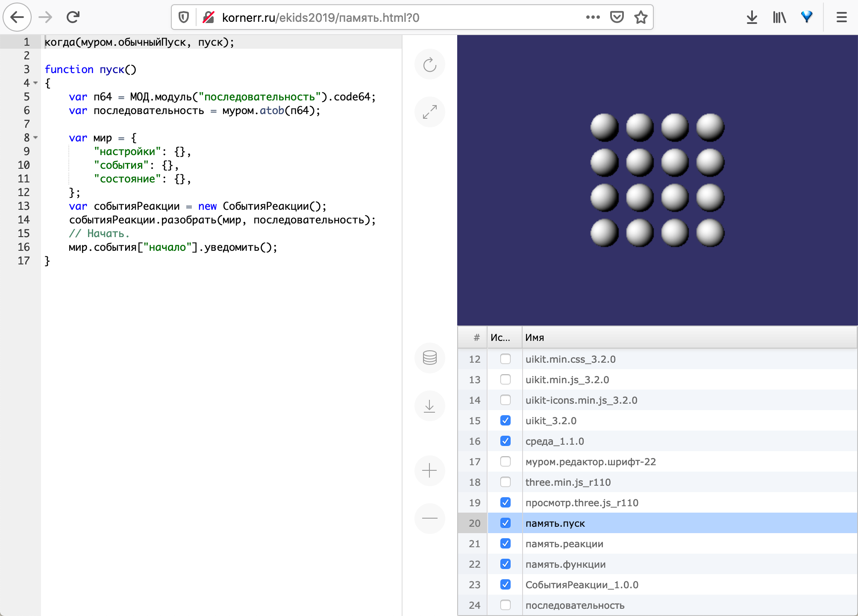Select the СобытияРеакции_1.0.0 row
Viewport: 858px width, 616px height.
click(582, 585)
